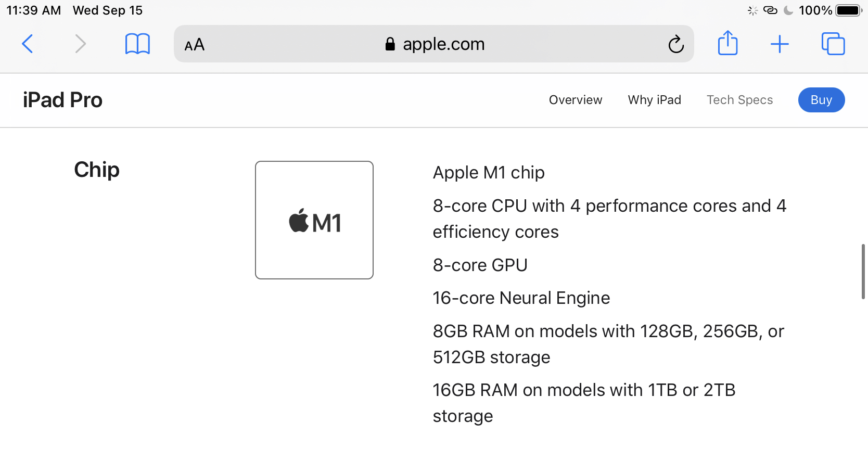Reload the apple.com page
This screenshot has height=461, width=868.
coord(675,44)
